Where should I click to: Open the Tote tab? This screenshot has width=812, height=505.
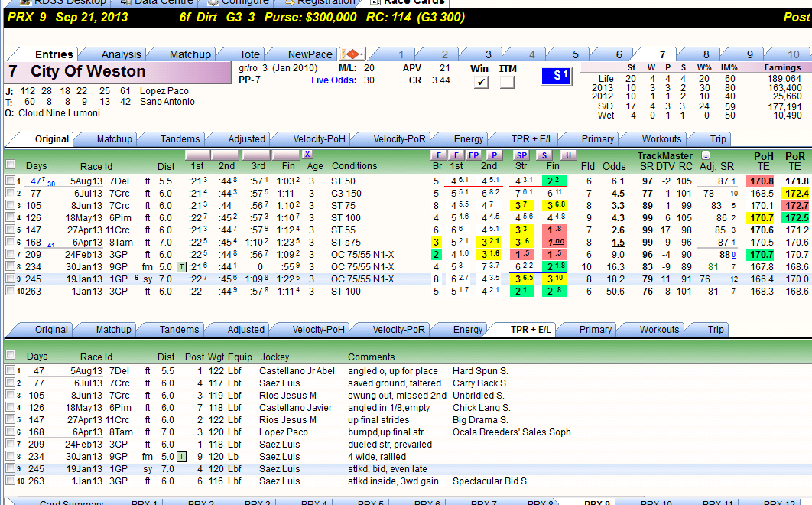[x=249, y=54]
